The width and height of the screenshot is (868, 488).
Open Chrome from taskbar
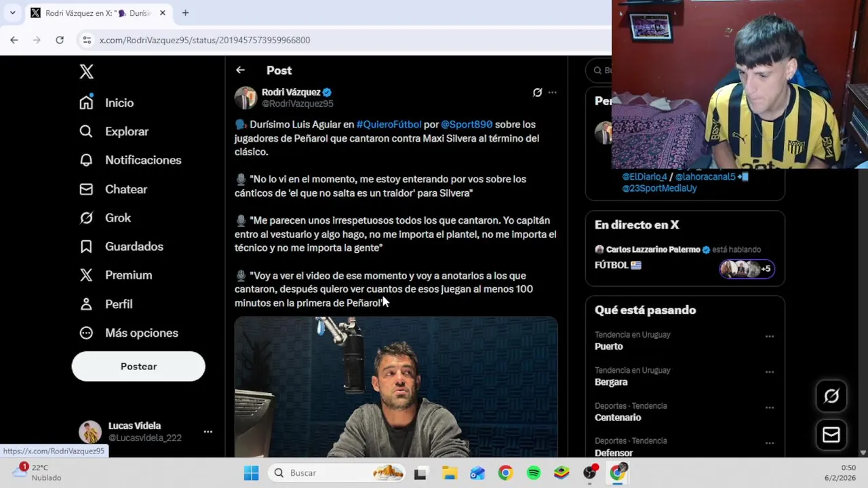point(506,473)
